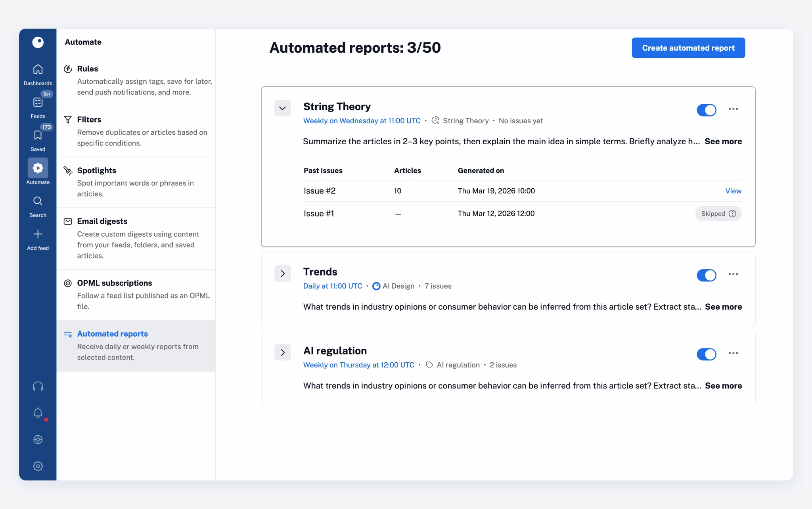Image resolution: width=812 pixels, height=509 pixels.
Task: Disable the String Theory report toggle
Action: click(x=706, y=110)
